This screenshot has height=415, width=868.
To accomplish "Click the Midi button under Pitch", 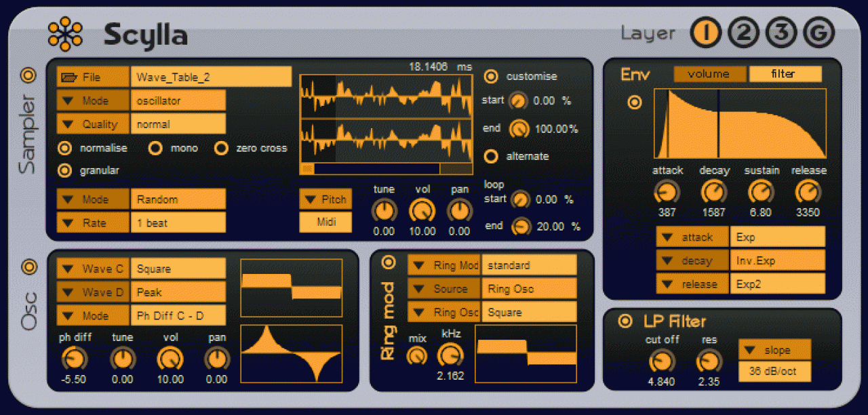I will pos(325,222).
